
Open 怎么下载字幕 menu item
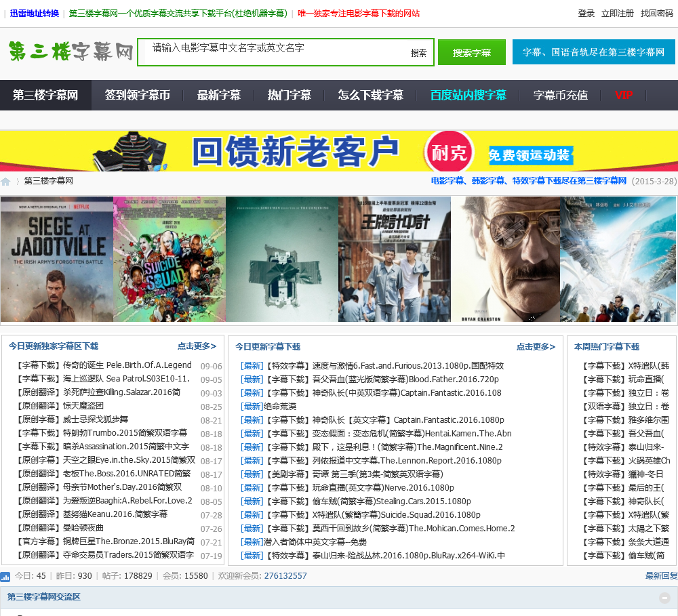pyautogui.click(x=371, y=95)
